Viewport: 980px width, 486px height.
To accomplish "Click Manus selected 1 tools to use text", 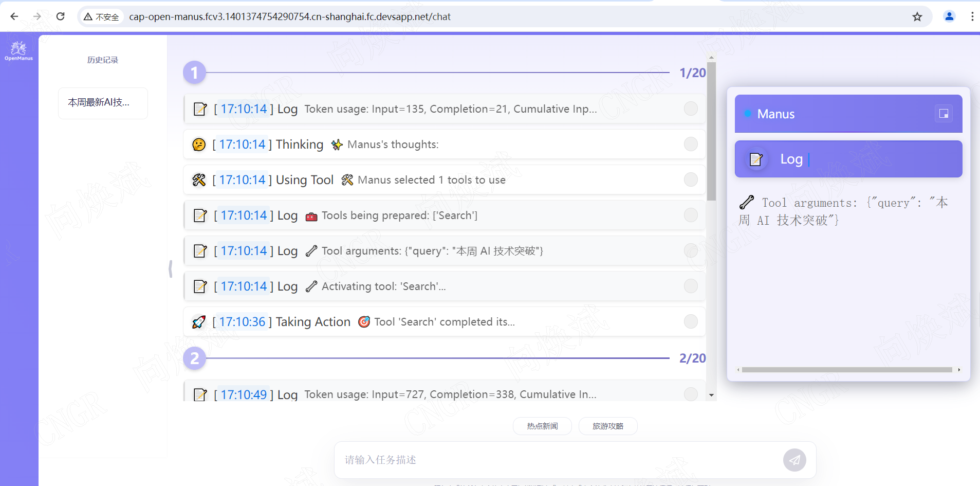I will point(432,180).
